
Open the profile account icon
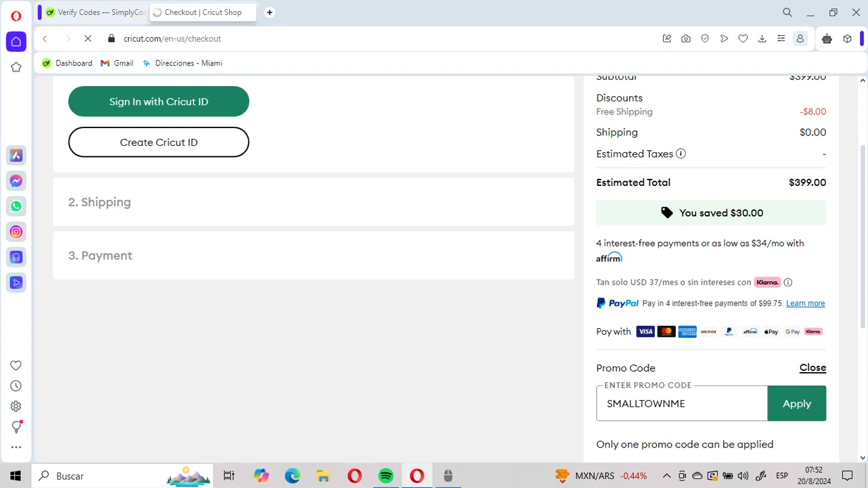click(x=800, y=39)
